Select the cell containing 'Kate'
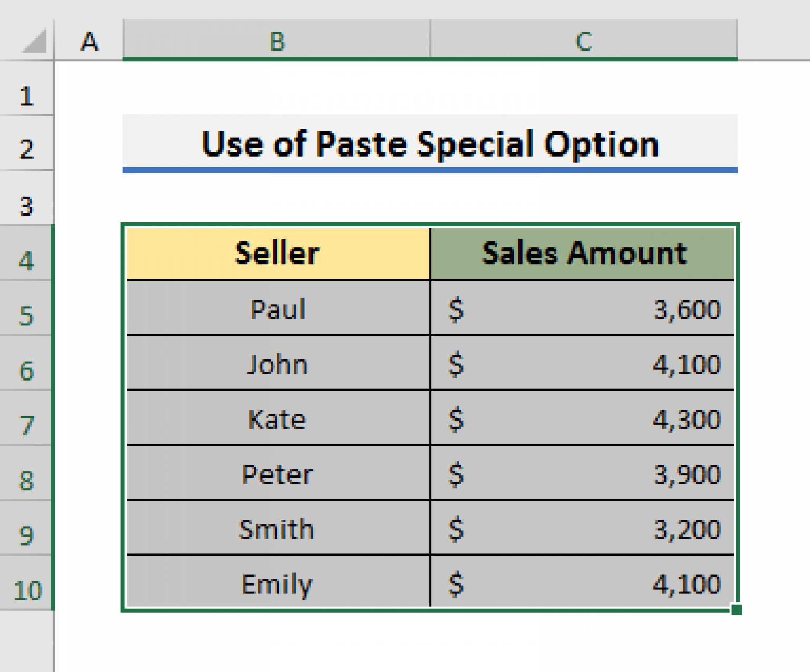810x672 pixels. click(x=276, y=419)
